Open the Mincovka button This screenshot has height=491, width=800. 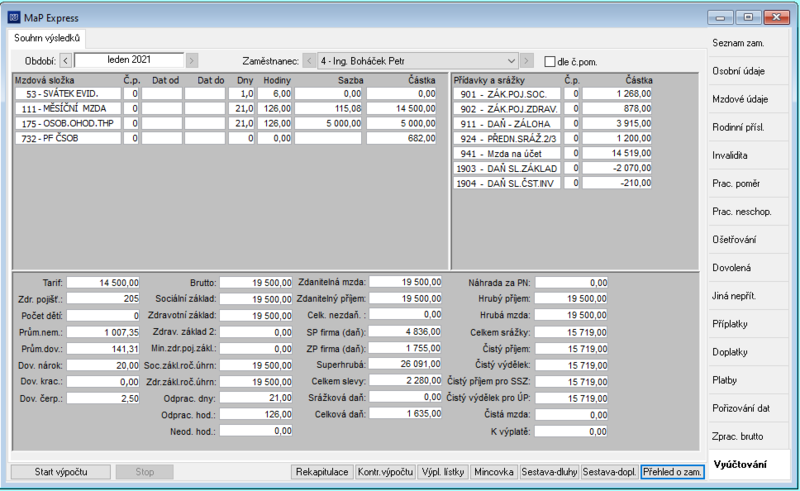click(493, 472)
